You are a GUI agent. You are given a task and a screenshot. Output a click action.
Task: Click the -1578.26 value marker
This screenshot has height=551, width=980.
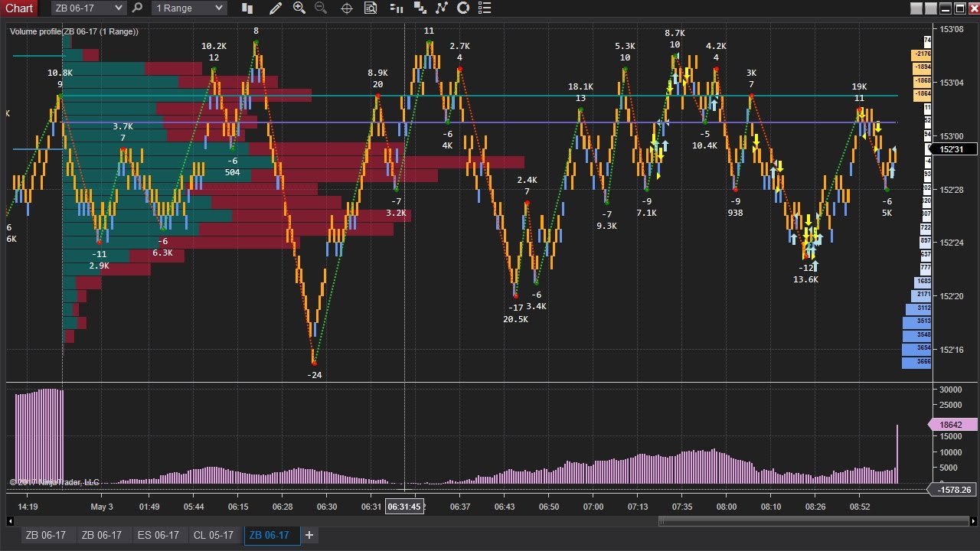952,490
